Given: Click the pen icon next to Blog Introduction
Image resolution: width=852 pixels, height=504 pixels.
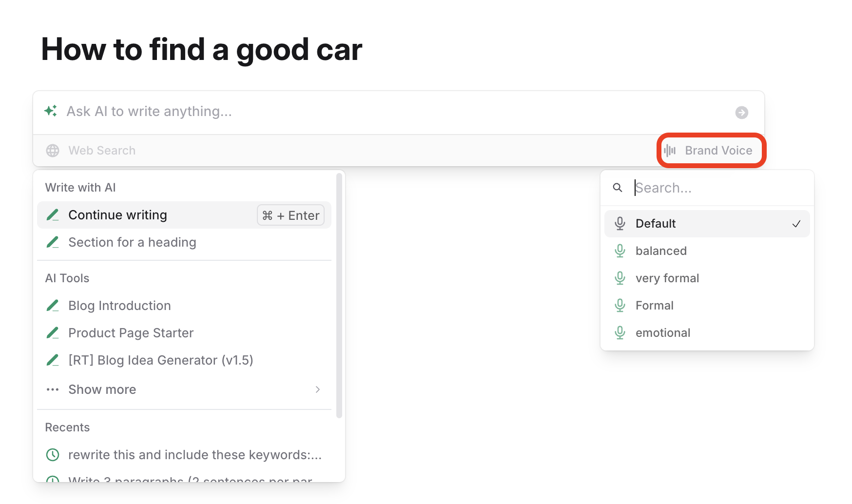Looking at the screenshot, I should tap(53, 306).
